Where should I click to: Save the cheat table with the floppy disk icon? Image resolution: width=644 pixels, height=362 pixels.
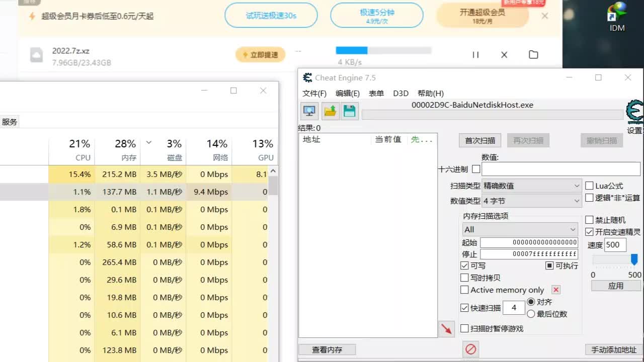(349, 111)
